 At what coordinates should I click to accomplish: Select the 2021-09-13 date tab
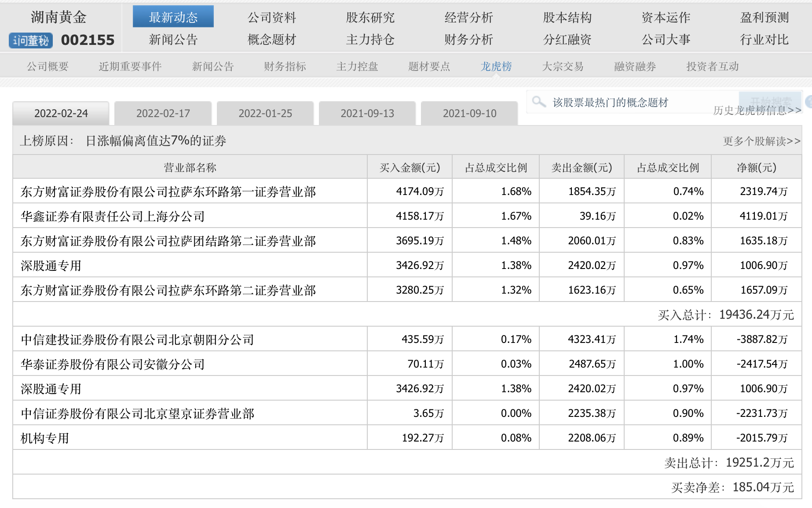click(368, 113)
